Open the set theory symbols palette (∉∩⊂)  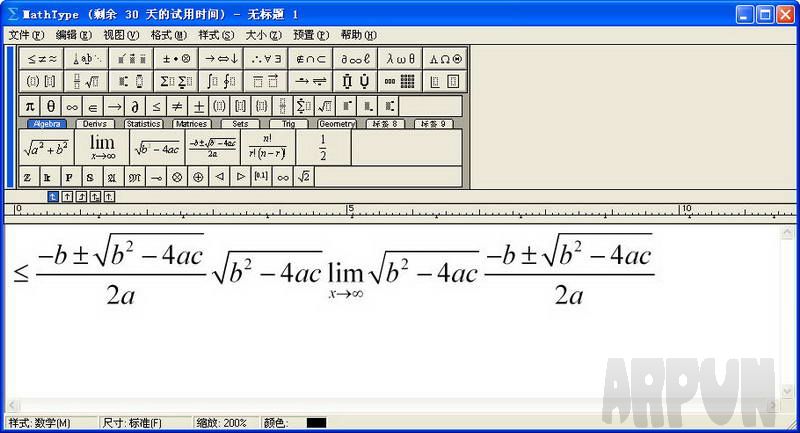311,59
